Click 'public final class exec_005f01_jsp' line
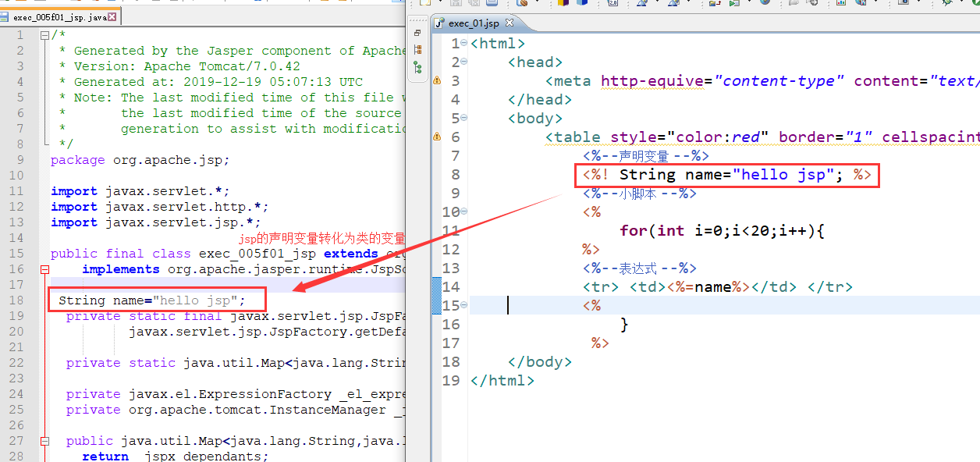 226,254
